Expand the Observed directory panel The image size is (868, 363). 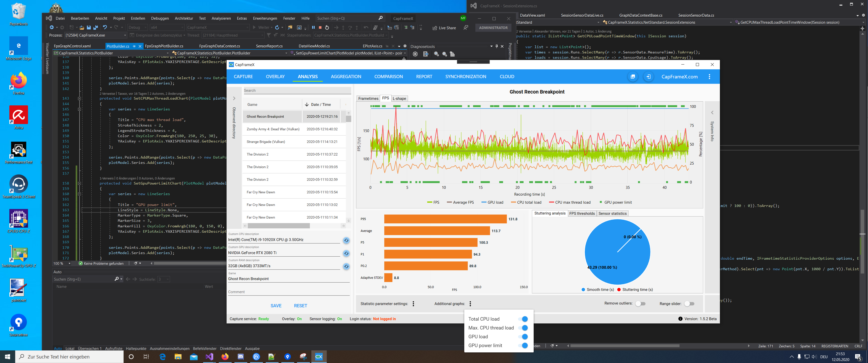point(234,99)
